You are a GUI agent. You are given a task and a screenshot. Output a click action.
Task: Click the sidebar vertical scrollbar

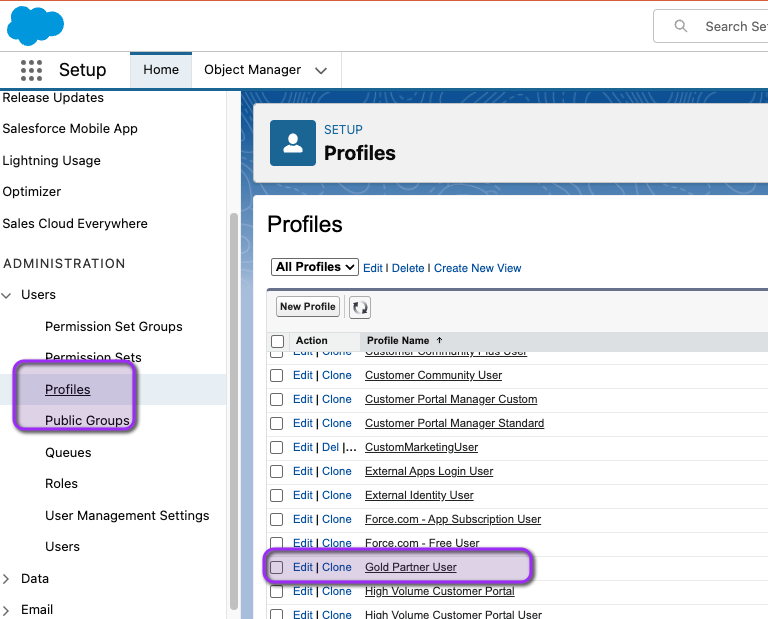click(234, 411)
